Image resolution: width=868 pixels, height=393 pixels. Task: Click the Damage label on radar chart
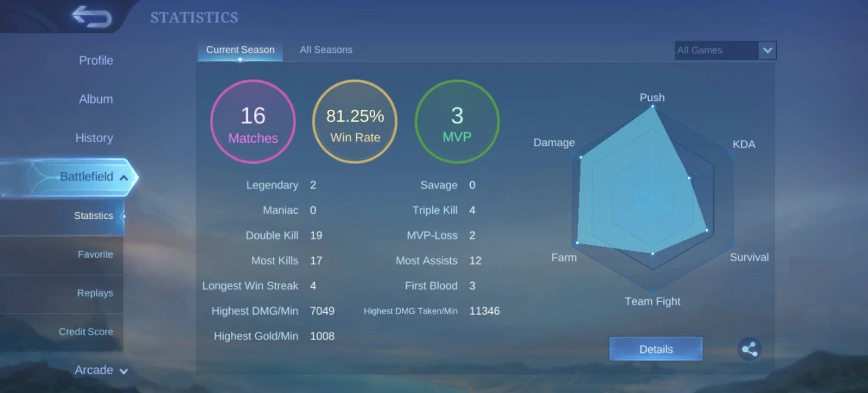pyautogui.click(x=554, y=142)
